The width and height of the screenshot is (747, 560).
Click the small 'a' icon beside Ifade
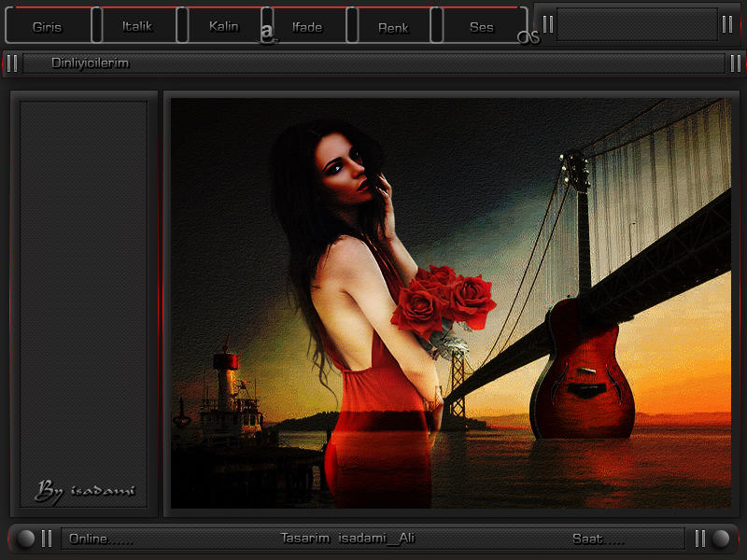point(268,33)
